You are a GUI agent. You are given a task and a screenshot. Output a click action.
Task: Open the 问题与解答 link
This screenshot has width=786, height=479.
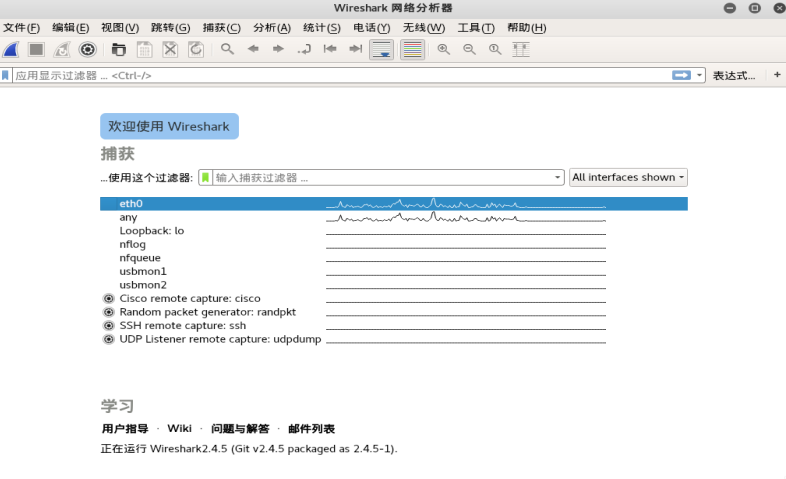pos(240,428)
